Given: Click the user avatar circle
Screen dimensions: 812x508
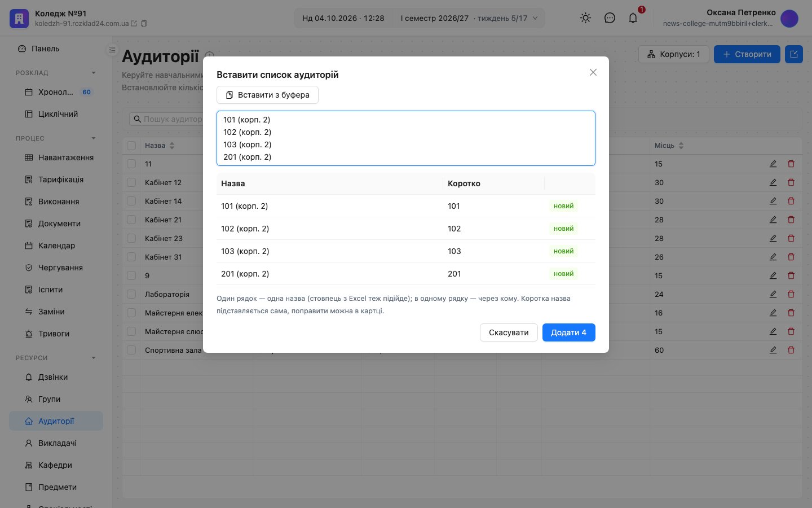Looking at the screenshot, I should coord(789,18).
